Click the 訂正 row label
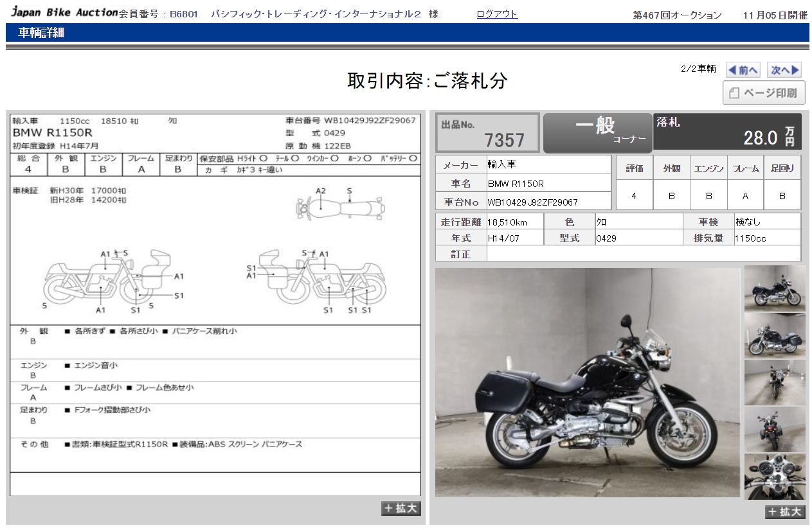 click(x=460, y=254)
